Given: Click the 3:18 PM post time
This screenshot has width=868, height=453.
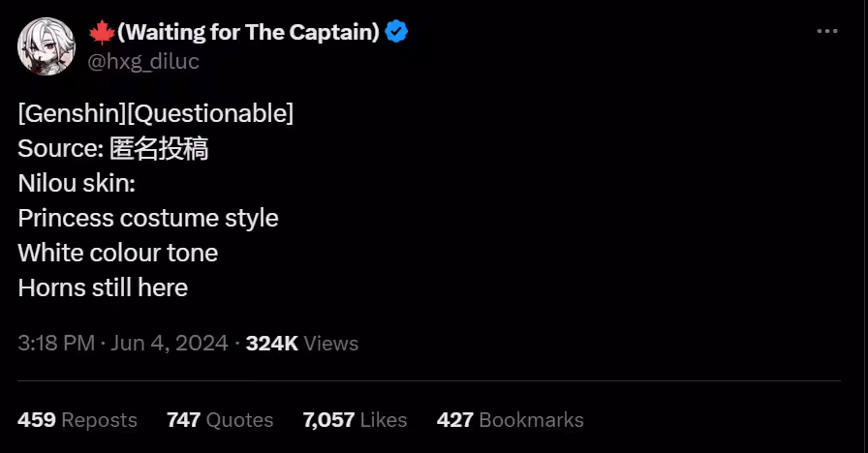Looking at the screenshot, I should point(55,344).
